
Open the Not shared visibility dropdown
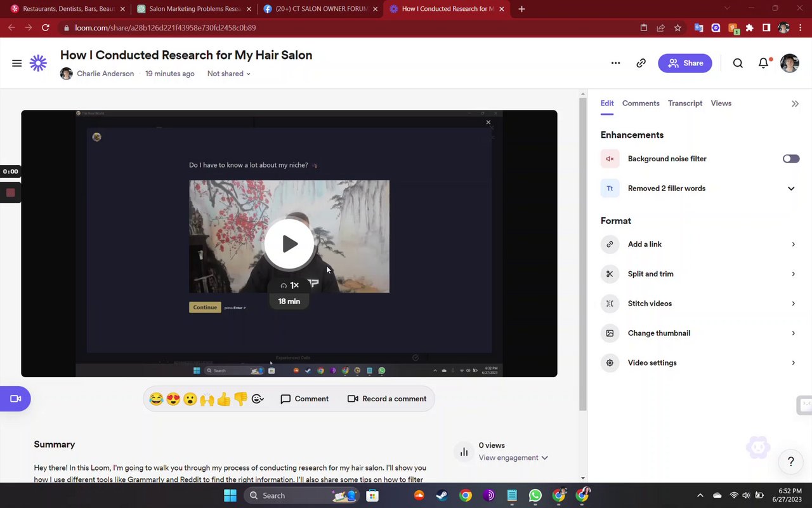(x=229, y=74)
